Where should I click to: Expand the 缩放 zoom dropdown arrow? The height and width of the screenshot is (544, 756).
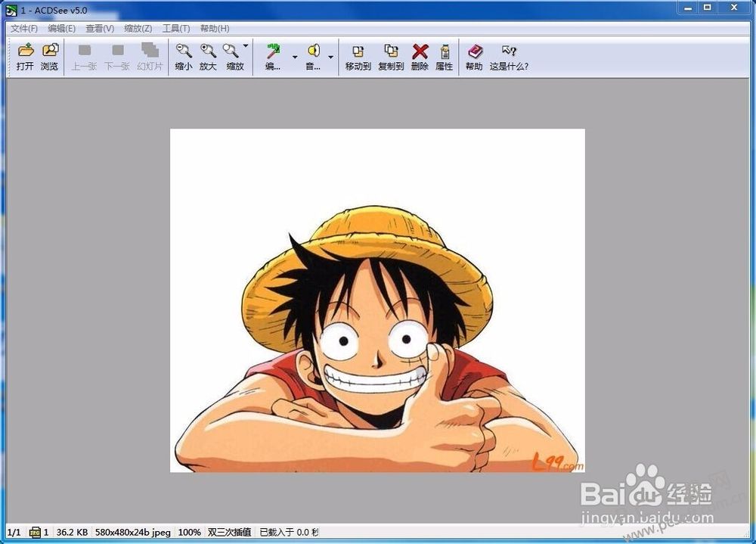[x=246, y=46]
